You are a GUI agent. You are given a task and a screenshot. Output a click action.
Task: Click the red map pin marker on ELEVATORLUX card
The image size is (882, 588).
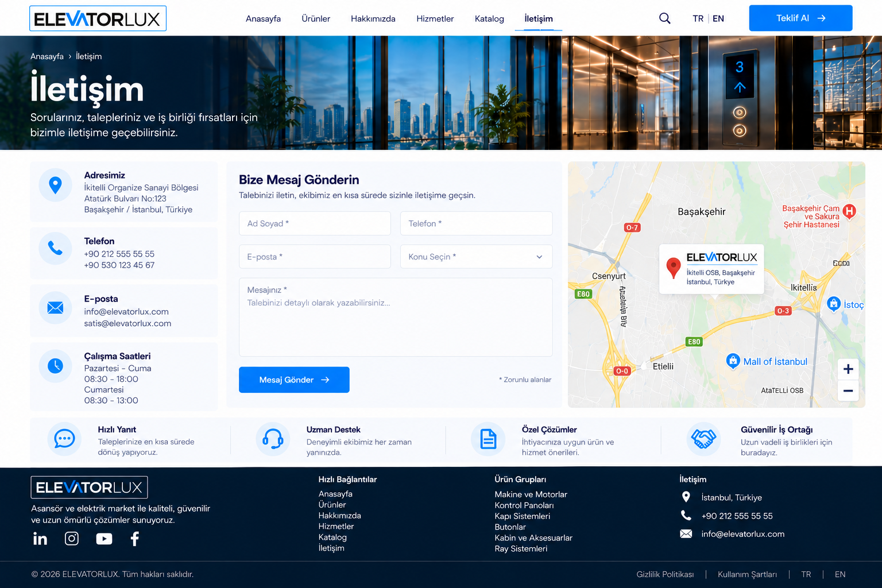673,268
